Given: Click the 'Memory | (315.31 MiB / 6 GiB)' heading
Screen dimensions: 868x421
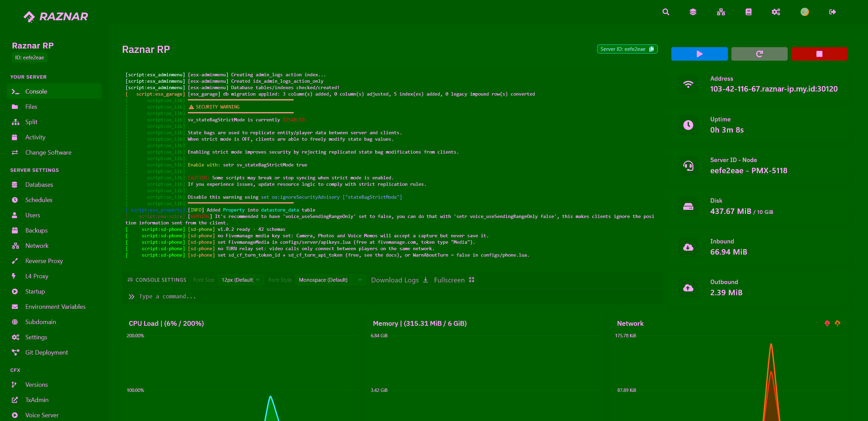Looking at the screenshot, I should tap(420, 324).
